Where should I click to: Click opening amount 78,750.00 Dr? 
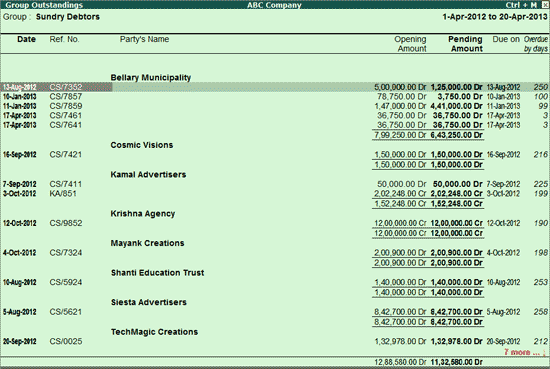(x=402, y=96)
